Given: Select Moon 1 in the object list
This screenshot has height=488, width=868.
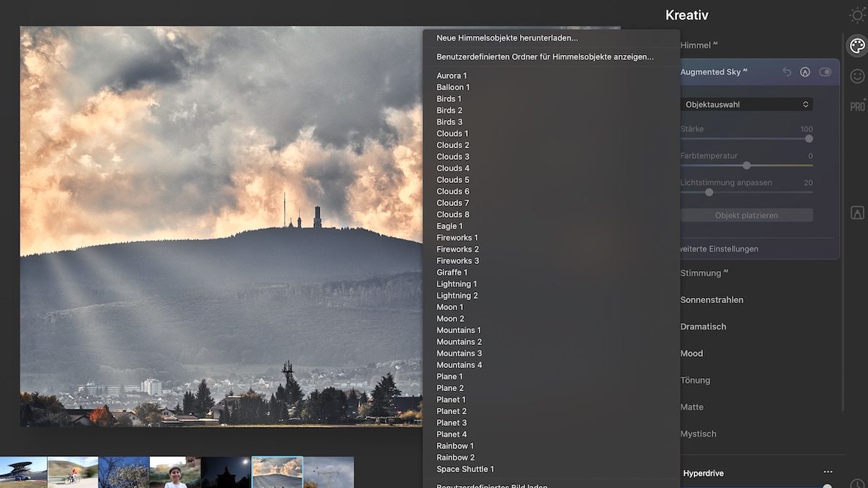Looking at the screenshot, I should [x=450, y=307].
